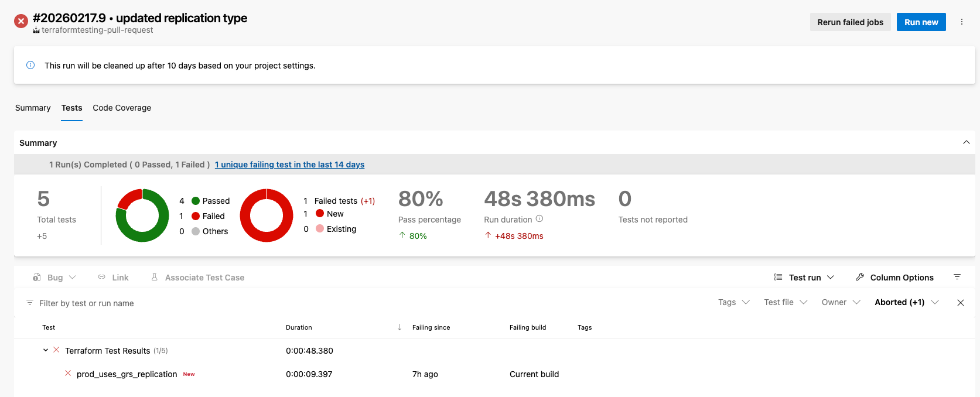Open the more actions vertical ellipsis menu
Image resolution: width=980 pixels, height=397 pixels.
(961, 22)
